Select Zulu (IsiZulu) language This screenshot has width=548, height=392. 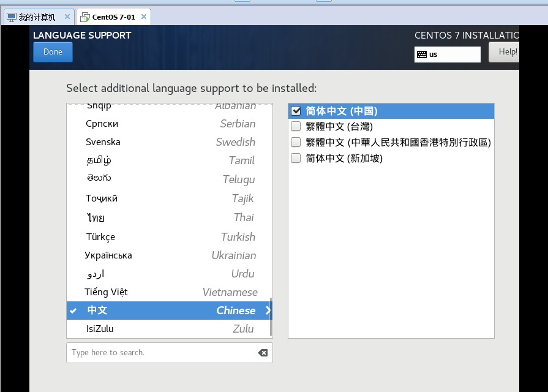click(170, 329)
